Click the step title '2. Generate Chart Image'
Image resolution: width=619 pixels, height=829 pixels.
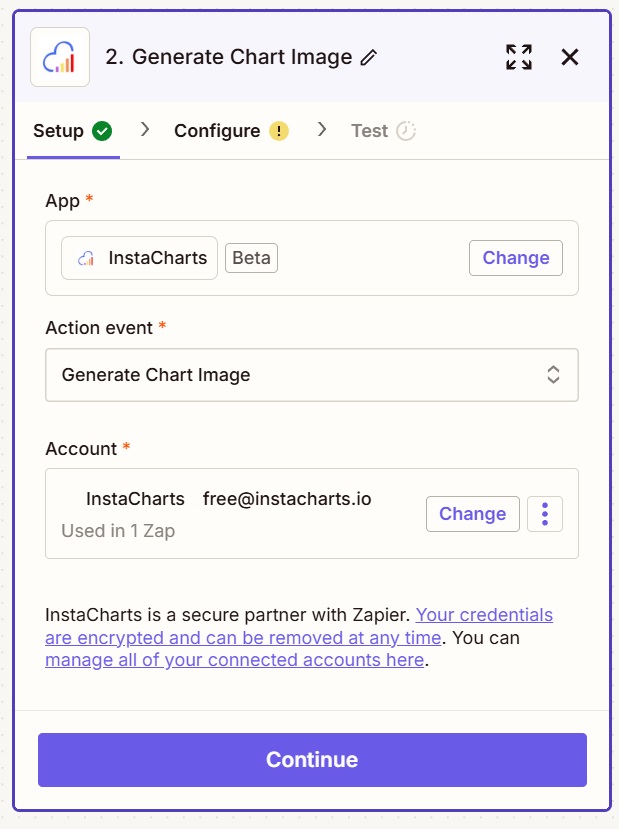point(229,57)
